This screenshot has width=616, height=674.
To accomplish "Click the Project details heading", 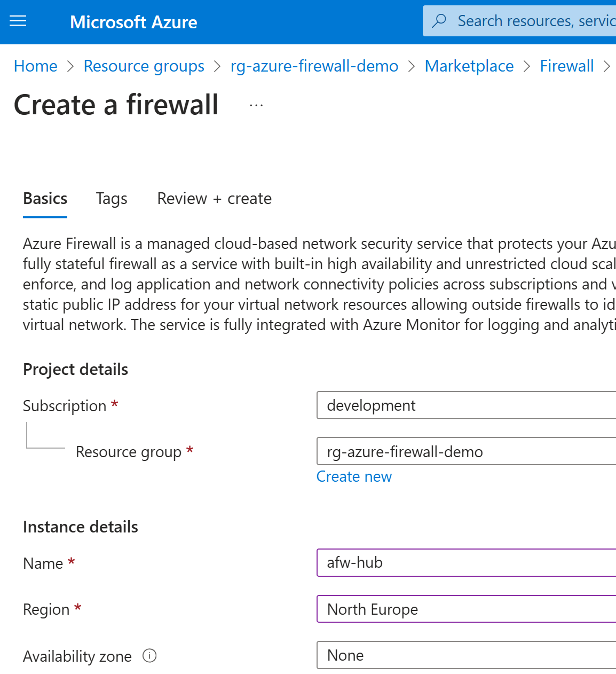I will [x=76, y=370].
